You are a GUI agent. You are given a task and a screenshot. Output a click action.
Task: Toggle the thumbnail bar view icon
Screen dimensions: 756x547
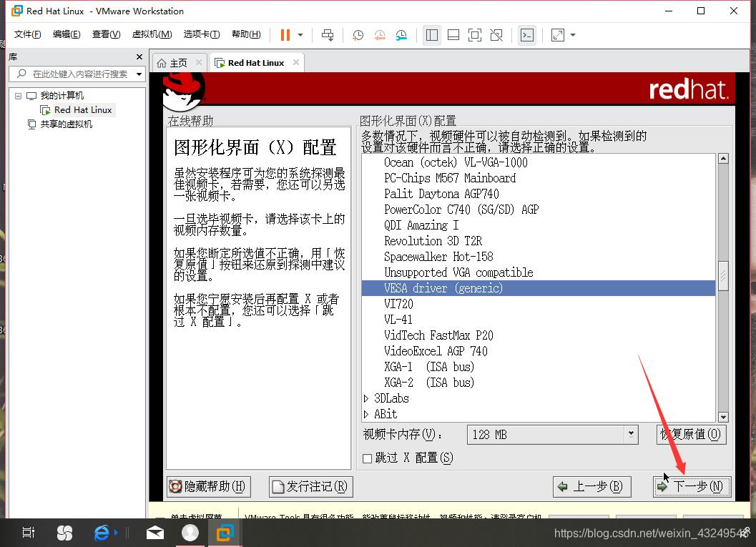point(453,35)
